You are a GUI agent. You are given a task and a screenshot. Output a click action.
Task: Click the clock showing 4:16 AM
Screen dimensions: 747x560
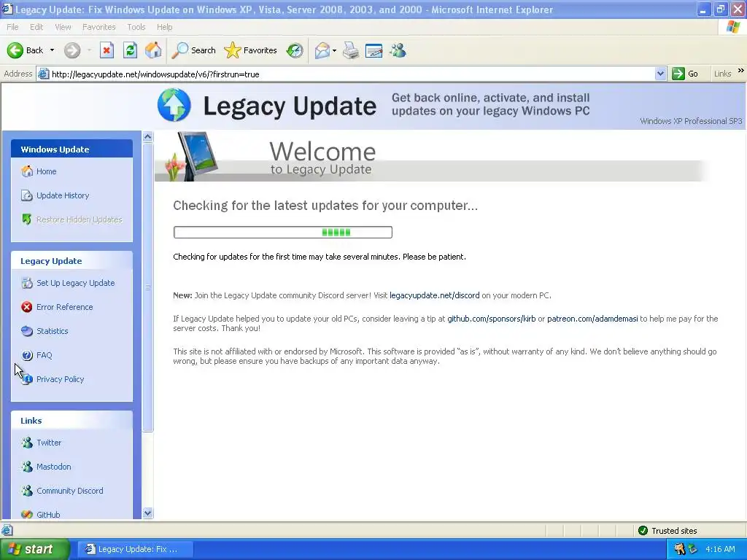click(720, 549)
